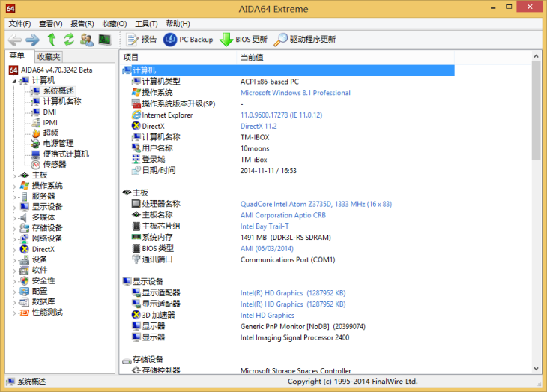Select 便携式计算机 laptop icon

[35, 154]
